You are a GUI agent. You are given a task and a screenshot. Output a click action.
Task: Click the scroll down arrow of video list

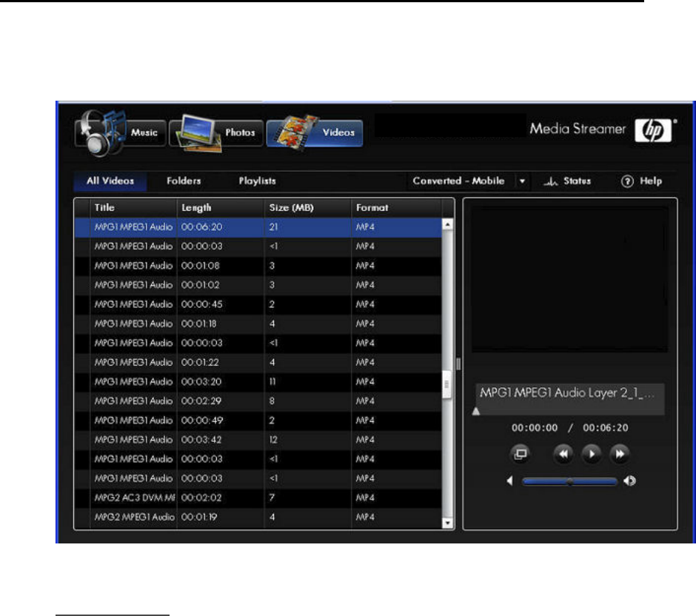click(447, 523)
